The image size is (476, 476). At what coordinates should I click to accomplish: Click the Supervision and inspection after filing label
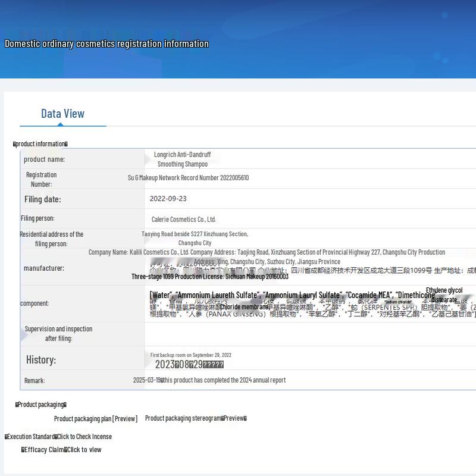[x=58, y=334]
